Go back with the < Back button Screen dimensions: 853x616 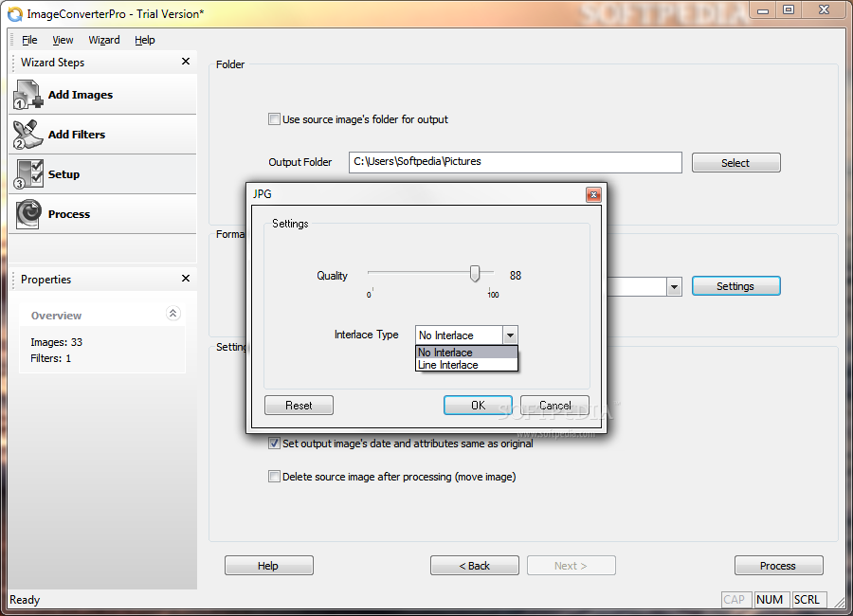click(x=475, y=566)
